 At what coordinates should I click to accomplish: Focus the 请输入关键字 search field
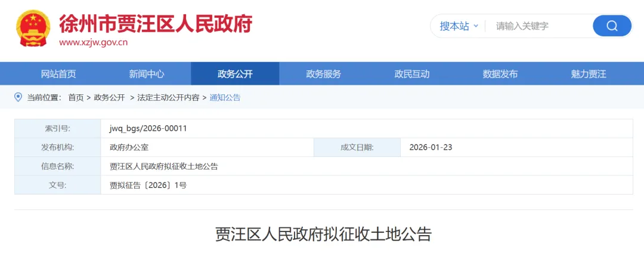pos(538,26)
